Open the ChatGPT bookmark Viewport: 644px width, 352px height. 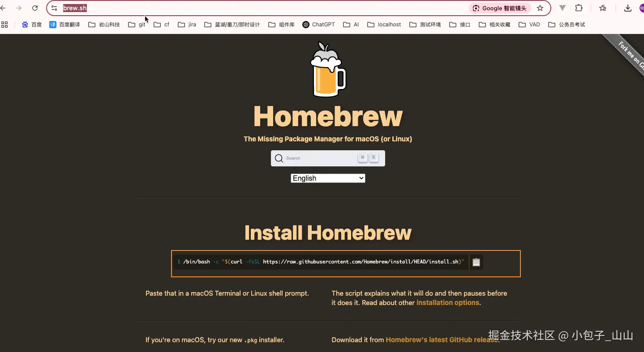pos(318,25)
